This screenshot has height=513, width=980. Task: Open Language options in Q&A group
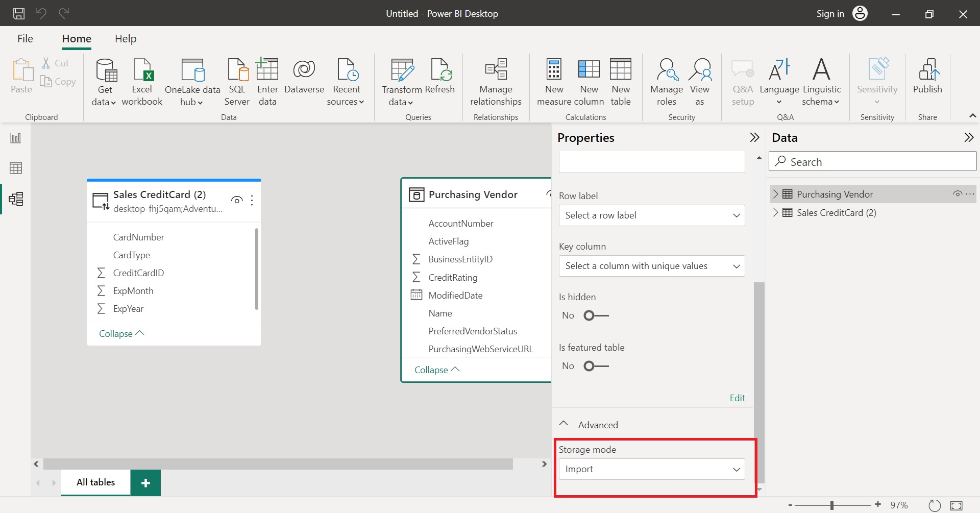pos(779,82)
